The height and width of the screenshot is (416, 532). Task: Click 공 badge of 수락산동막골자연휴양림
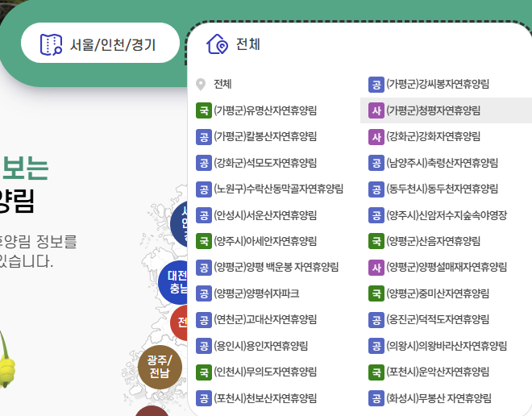click(204, 189)
